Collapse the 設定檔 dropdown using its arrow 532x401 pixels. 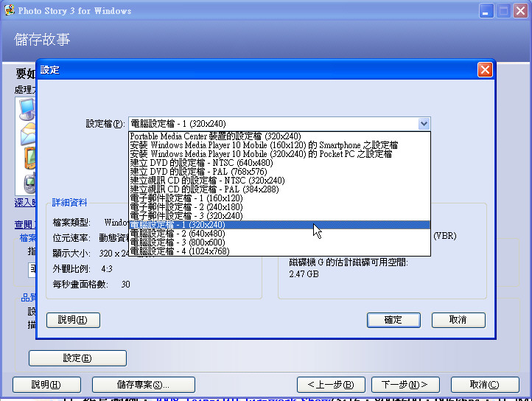pyautogui.click(x=423, y=124)
